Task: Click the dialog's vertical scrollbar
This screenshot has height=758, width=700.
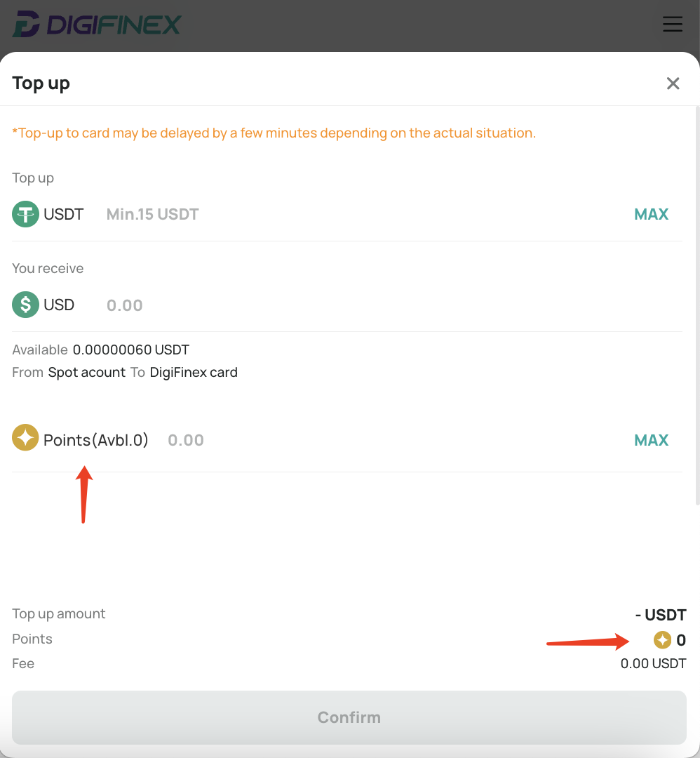Action: (x=697, y=305)
